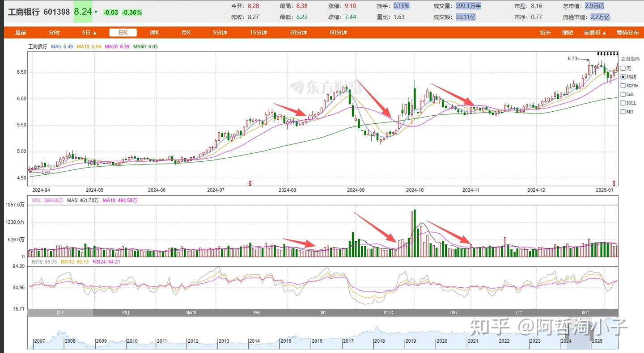Click the -0.36% change percentage
The width and height of the screenshot is (644, 353).
coord(132,13)
